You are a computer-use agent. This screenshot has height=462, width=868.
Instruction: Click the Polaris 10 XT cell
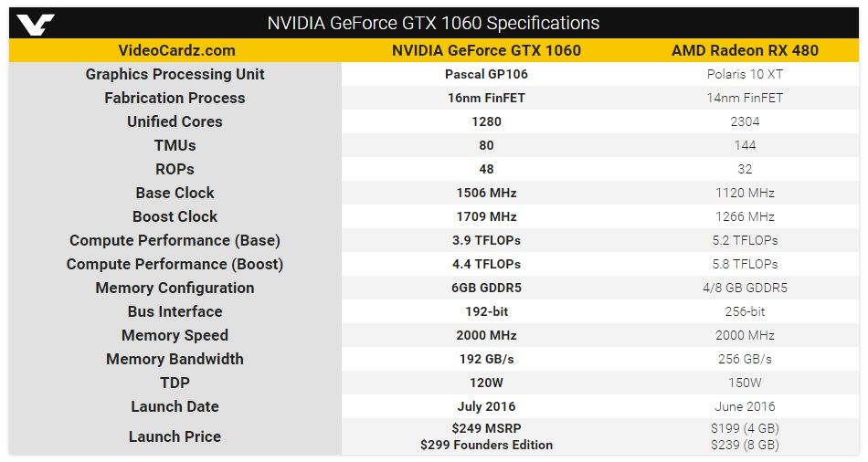tap(745, 74)
